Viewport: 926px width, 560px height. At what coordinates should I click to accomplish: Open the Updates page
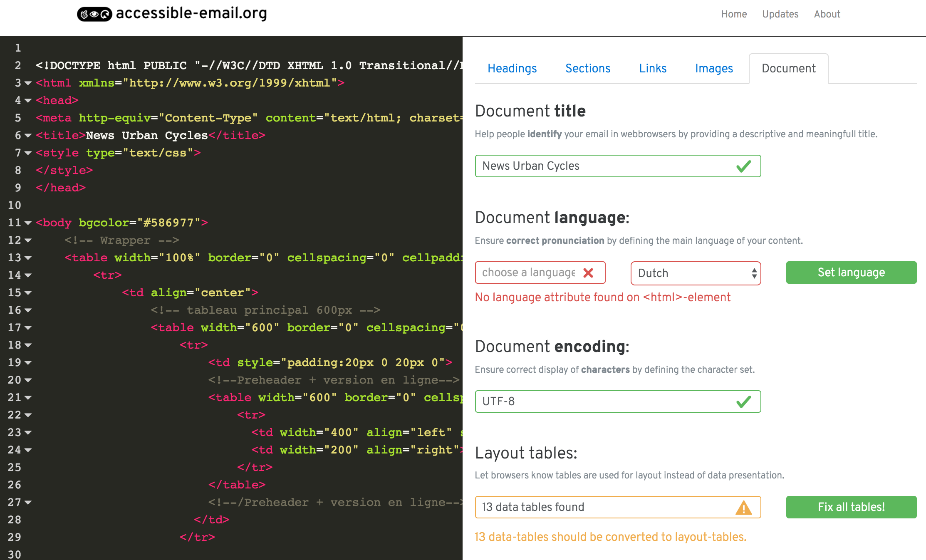click(x=780, y=14)
